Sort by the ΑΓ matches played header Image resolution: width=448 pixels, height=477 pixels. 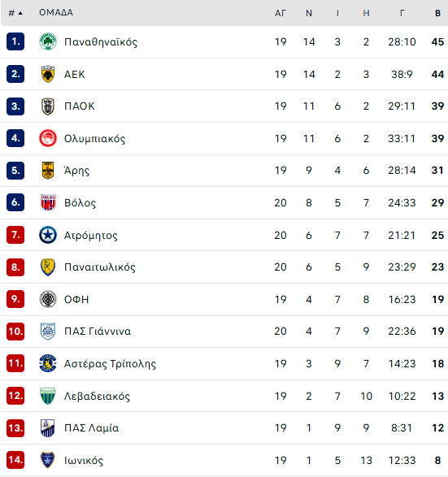(281, 13)
